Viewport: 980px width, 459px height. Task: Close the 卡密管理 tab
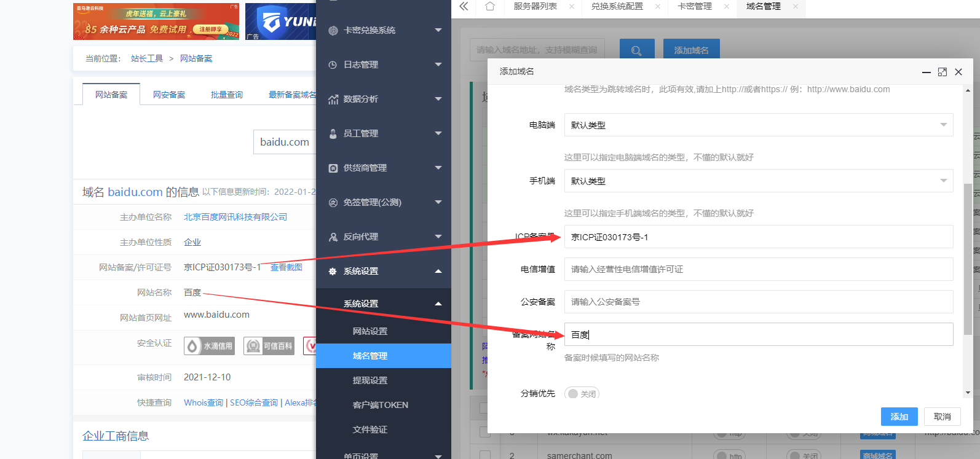pyautogui.click(x=727, y=6)
